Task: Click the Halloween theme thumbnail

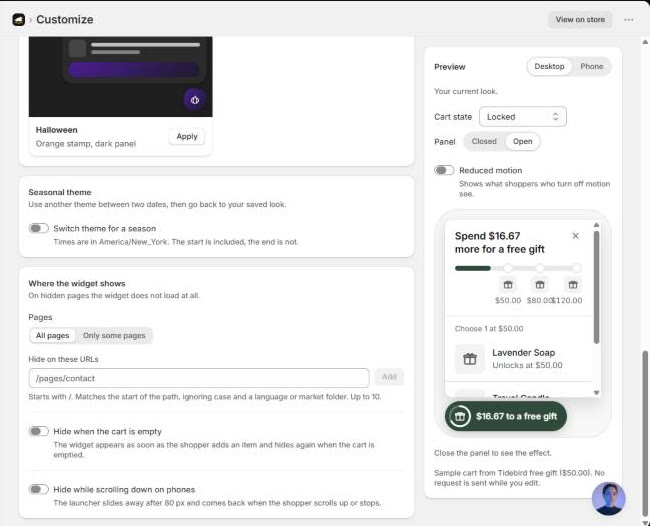Action: pos(121,76)
